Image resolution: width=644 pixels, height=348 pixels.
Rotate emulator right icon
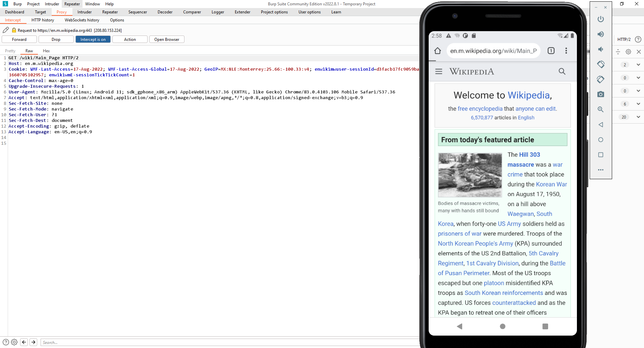601,79
